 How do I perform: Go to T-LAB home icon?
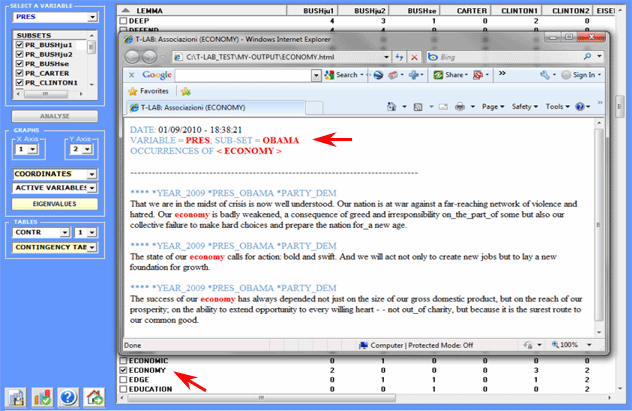pos(94,398)
